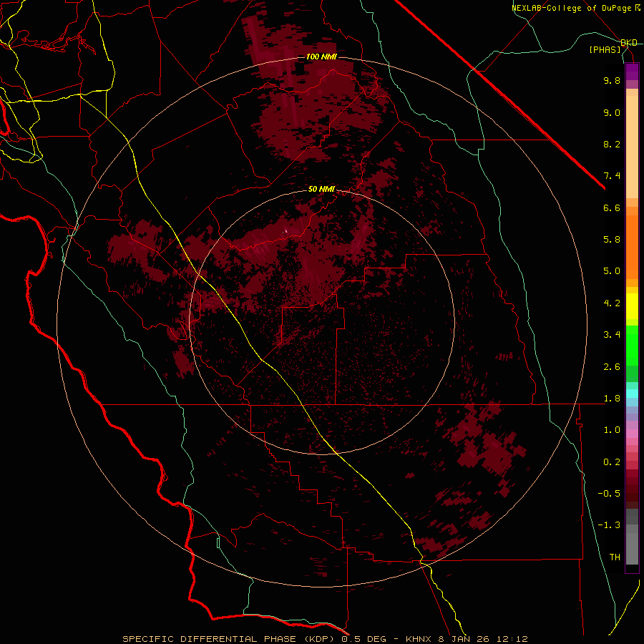Click the 5.0 value on the color scale
The image size is (644, 644).
click(x=612, y=271)
